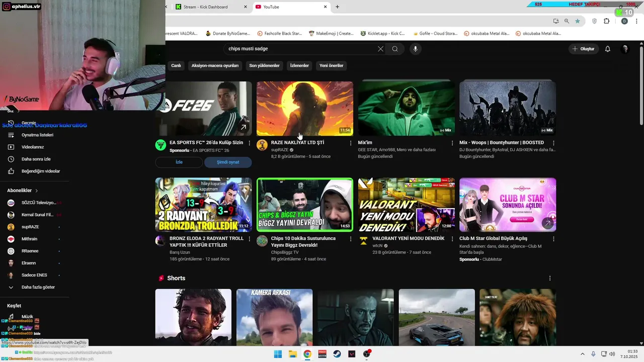Viewport: 644px width, 362px height.
Task: Open Mix'im playlist thumbnail
Action: tap(407, 108)
